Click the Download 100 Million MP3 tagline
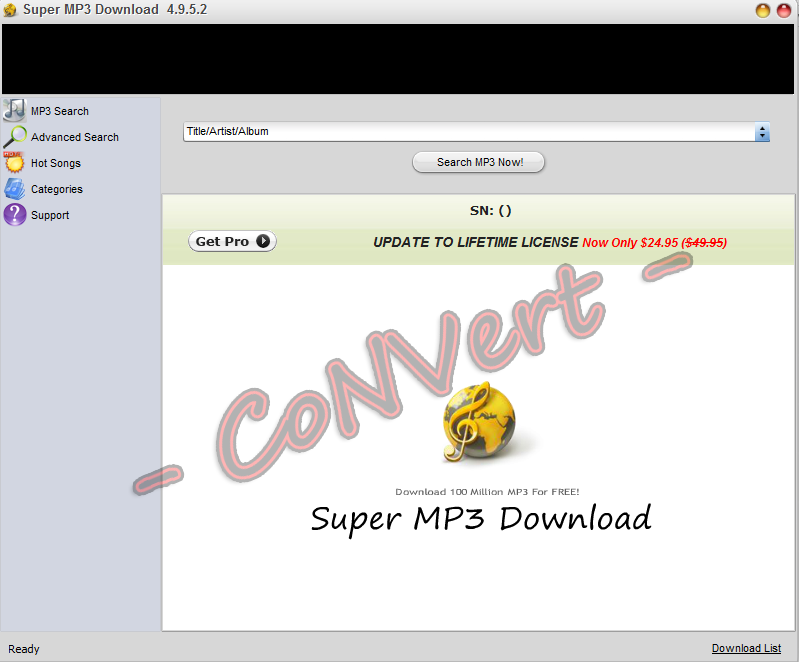The width and height of the screenshot is (799, 662). tap(487, 492)
